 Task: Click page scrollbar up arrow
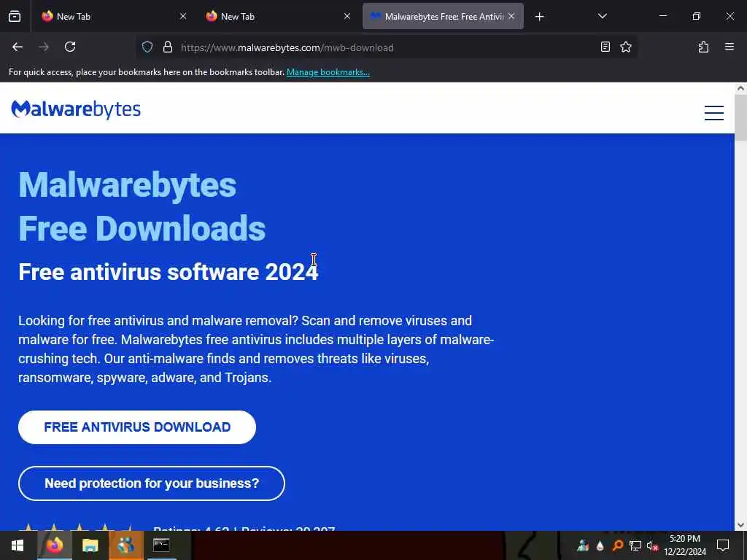click(740, 88)
